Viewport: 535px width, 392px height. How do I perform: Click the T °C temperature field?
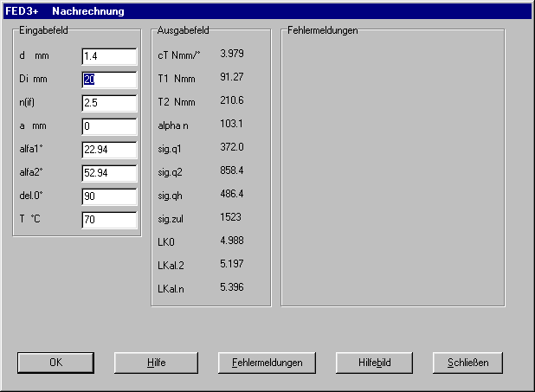pos(110,220)
